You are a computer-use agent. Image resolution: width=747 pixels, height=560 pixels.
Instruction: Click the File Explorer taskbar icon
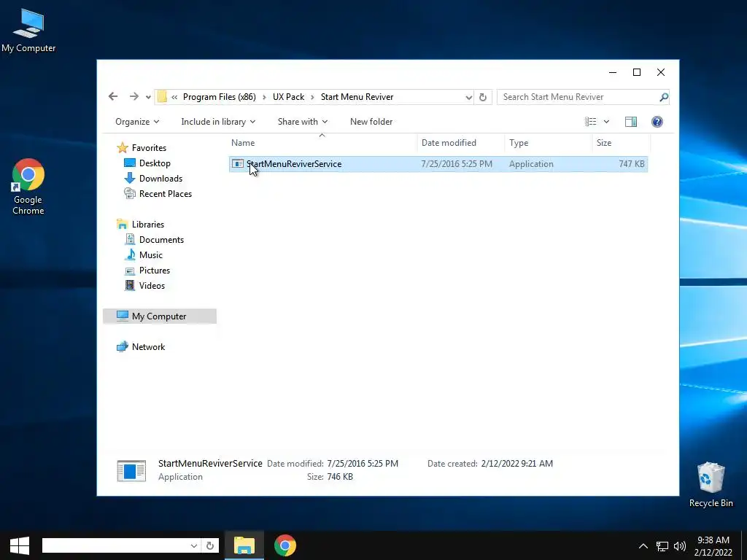coord(244,545)
